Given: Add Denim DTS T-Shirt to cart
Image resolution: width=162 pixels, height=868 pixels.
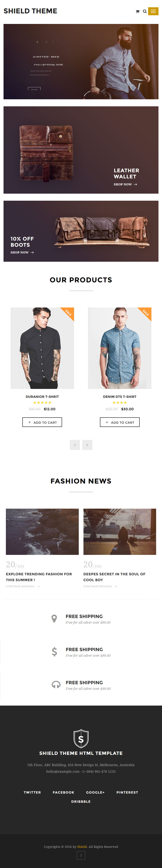Looking at the screenshot, I should [x=120, y=422].
